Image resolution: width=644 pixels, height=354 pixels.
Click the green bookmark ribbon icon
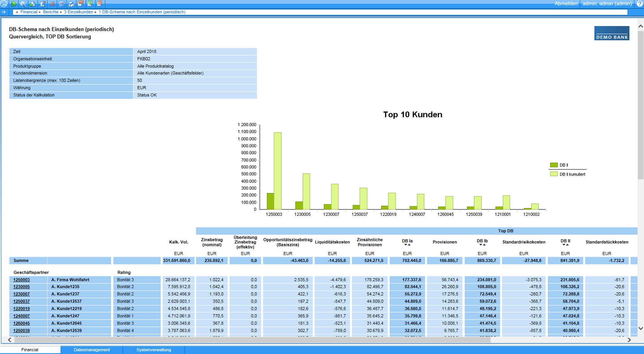point(14,4)
